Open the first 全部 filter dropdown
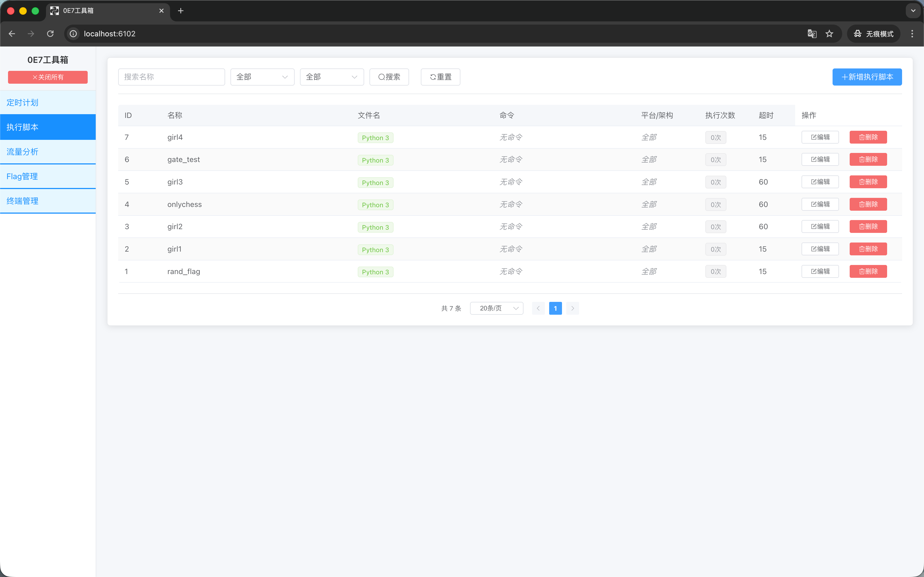Screen dimensions: 924x577 262,77
